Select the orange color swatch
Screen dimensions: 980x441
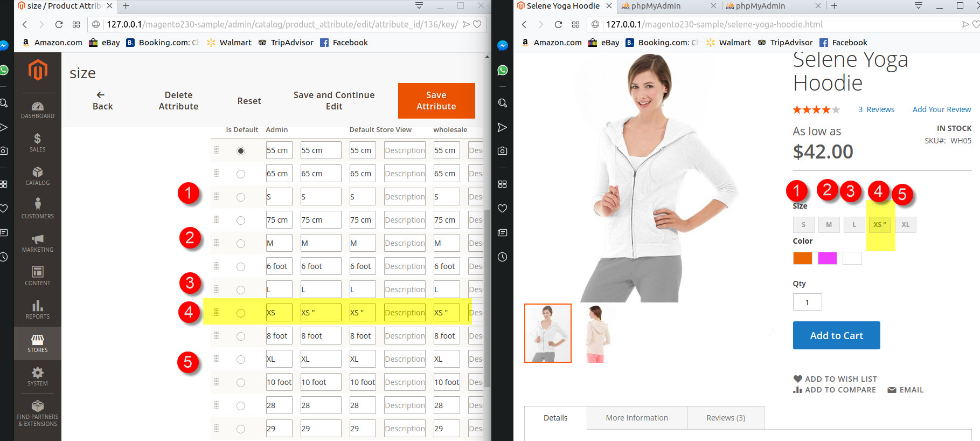(x=802, y=258)
